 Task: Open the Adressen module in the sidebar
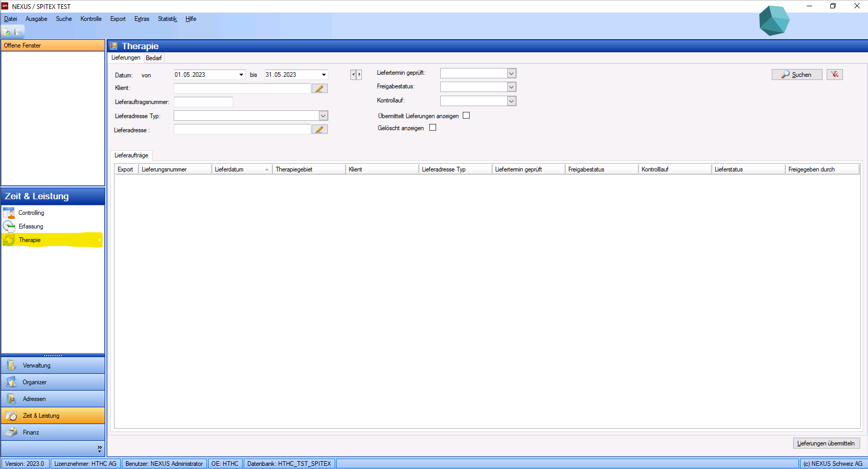click(53, 399)
